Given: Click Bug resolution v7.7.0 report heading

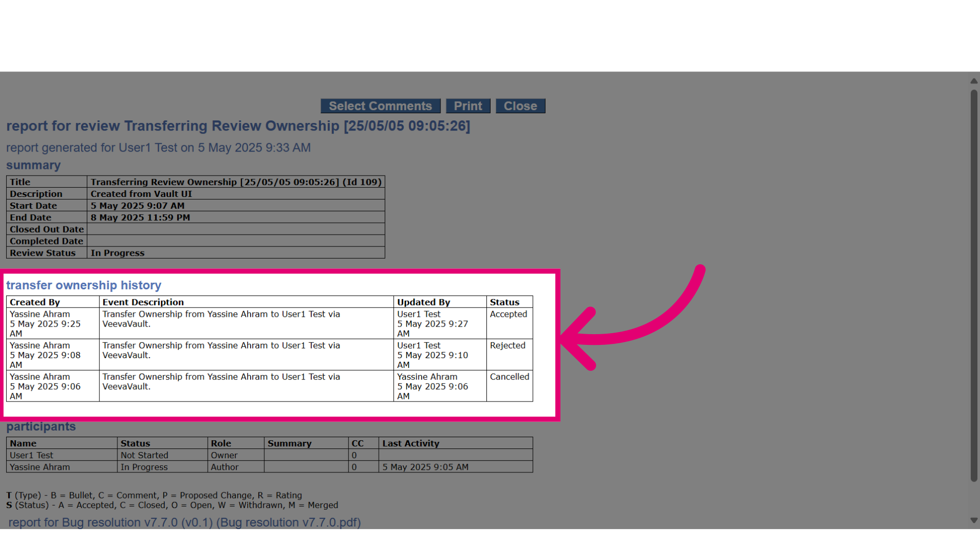Looking at the screenshot, I should 184,522.
